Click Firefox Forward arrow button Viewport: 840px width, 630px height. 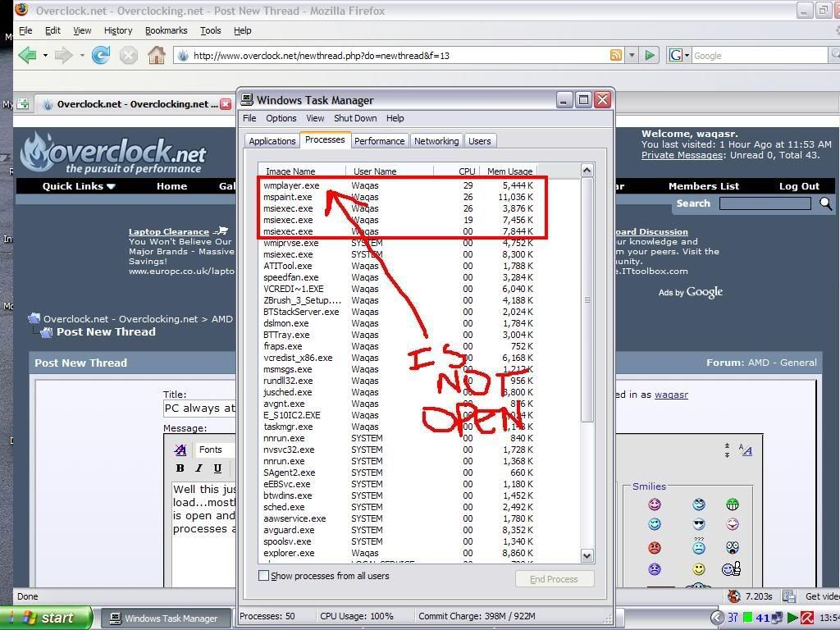pos(64,55)
